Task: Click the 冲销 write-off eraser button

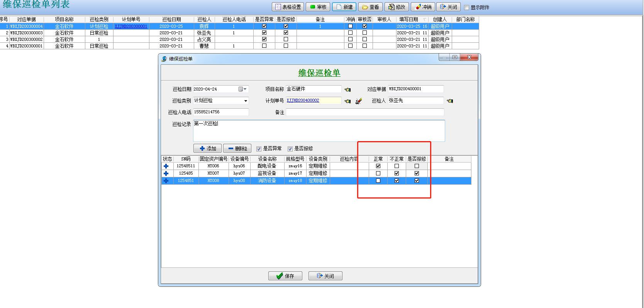Action: coord(423,7)
